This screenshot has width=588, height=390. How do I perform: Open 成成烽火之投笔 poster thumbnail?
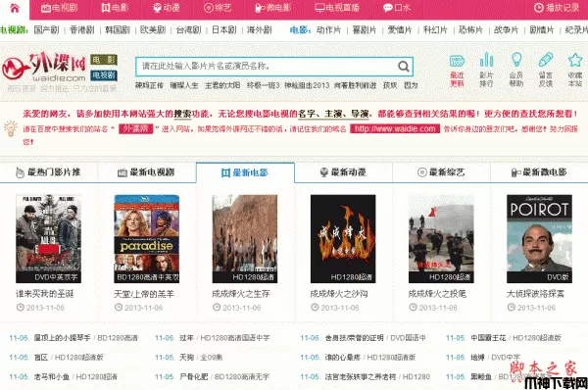pos(441,238)
